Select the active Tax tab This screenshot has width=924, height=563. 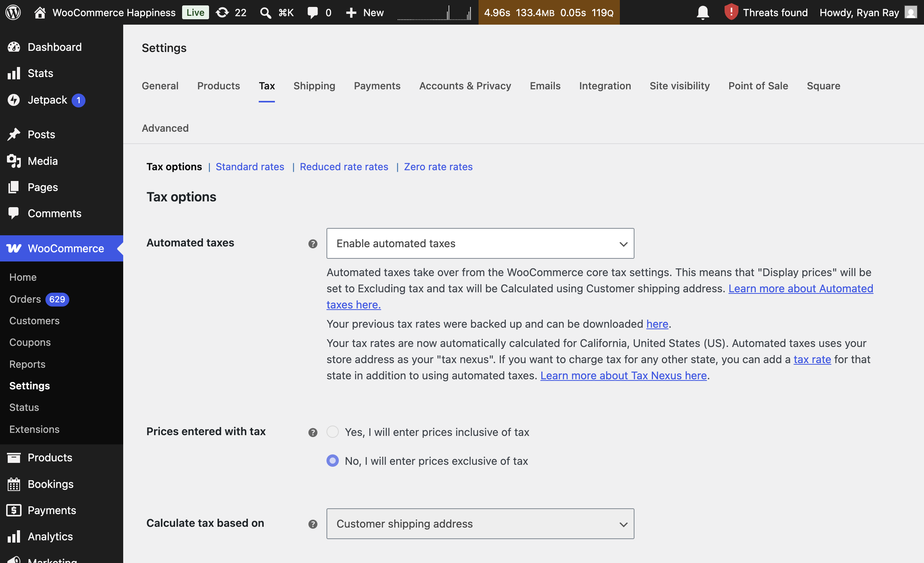(267, 86)
